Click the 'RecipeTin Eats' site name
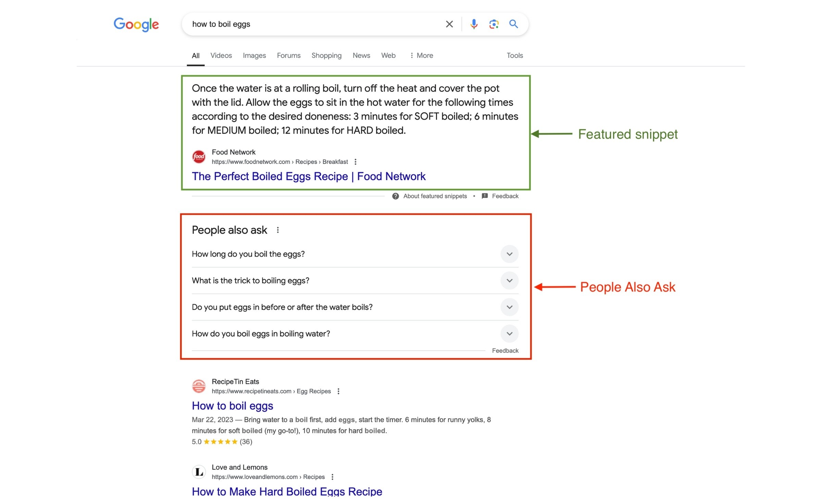822x504 pixels. 235,382
